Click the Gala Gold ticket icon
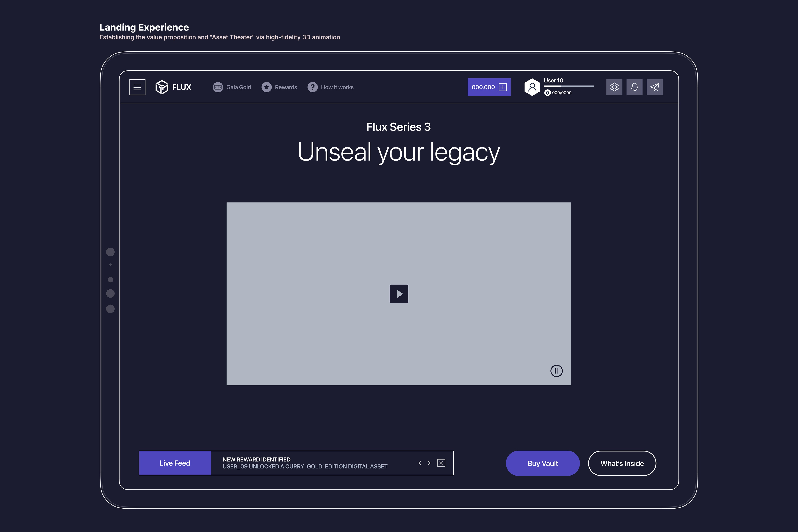Image resolution: width=798 pixels, height=532 pixels. click(x=217, y=87)
